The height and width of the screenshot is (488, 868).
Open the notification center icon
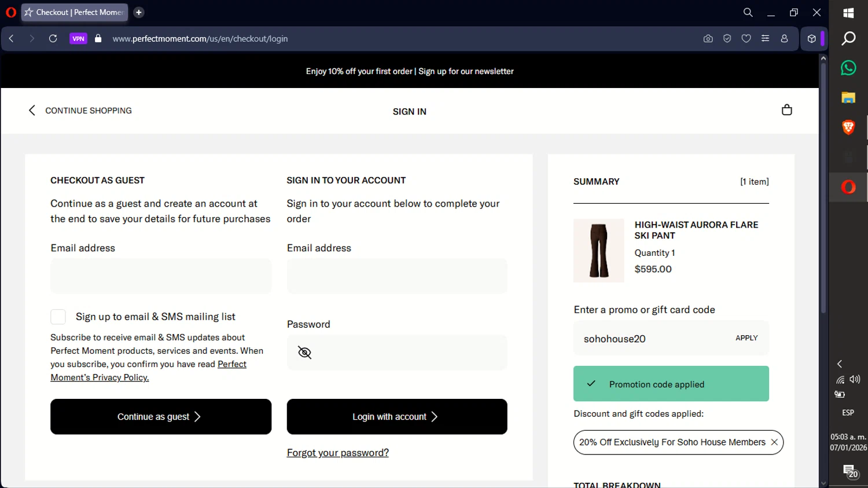click(849, 471)
